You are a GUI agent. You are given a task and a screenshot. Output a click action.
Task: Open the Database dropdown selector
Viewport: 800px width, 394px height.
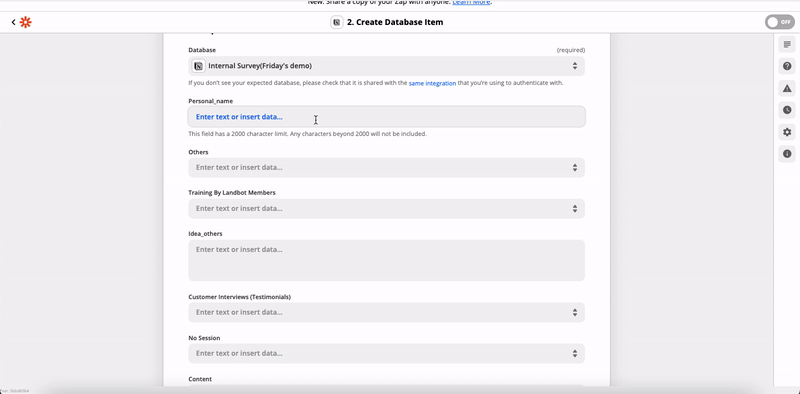tap(386, 66)
